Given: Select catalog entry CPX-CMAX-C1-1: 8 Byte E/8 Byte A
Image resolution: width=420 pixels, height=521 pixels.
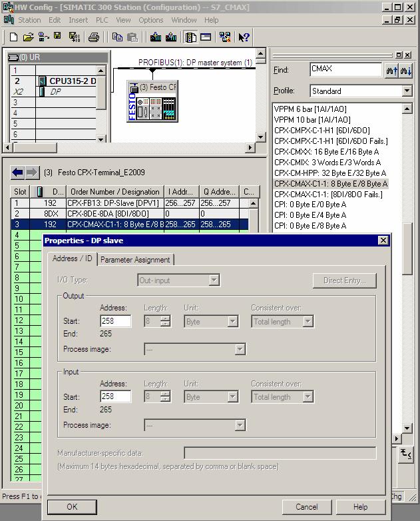Looking at the screenshot, I should point(331,183).
